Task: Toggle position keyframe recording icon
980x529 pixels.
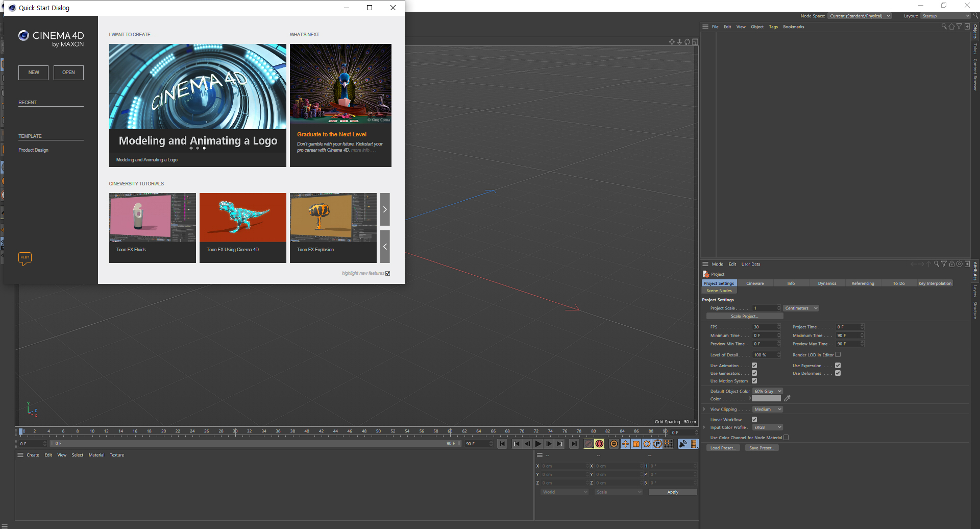Action: [x=625, y=444]
